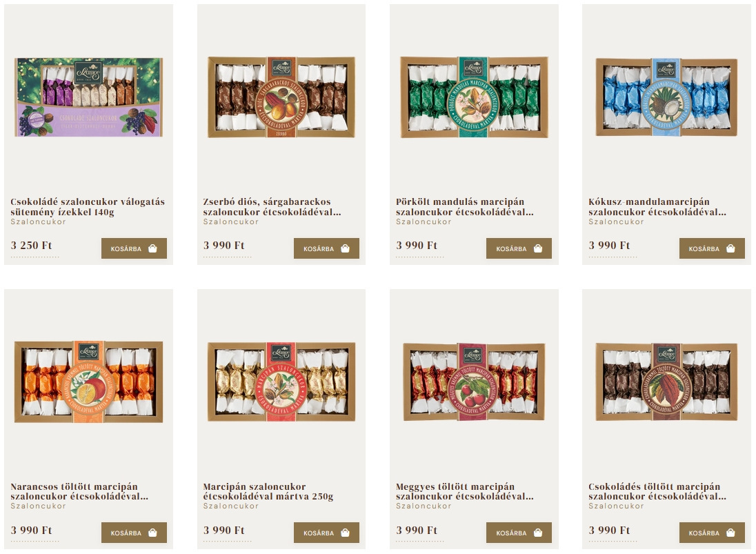View blue coconut szaloncukor box image
Viewport: 756px width, 554px height.
click(x=666, y=97)
